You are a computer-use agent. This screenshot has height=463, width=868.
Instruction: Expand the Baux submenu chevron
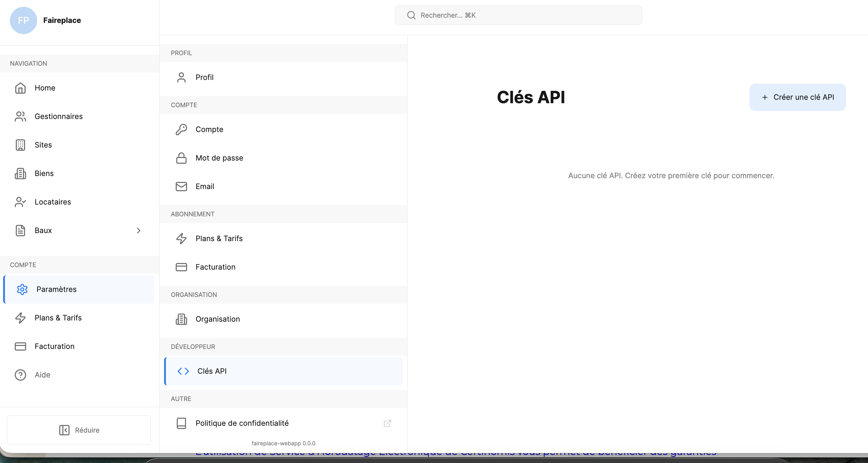pos(138,230)
